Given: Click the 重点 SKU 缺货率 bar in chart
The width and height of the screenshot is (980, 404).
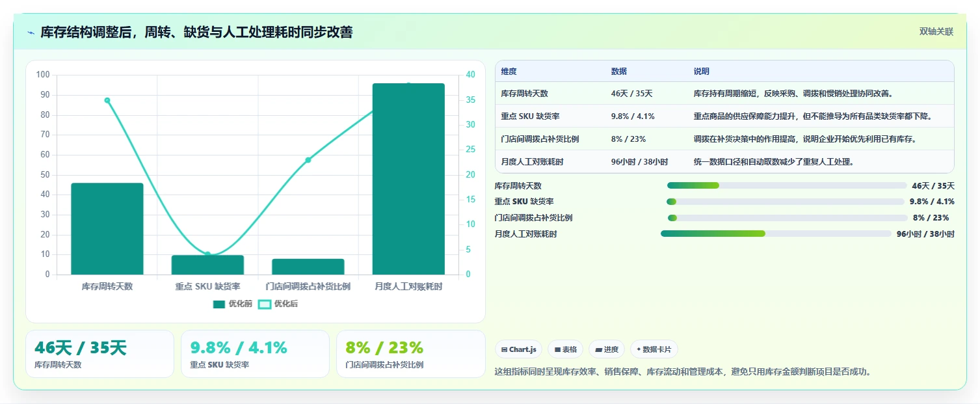Looking at the screenshot, I should click(207, 265).
